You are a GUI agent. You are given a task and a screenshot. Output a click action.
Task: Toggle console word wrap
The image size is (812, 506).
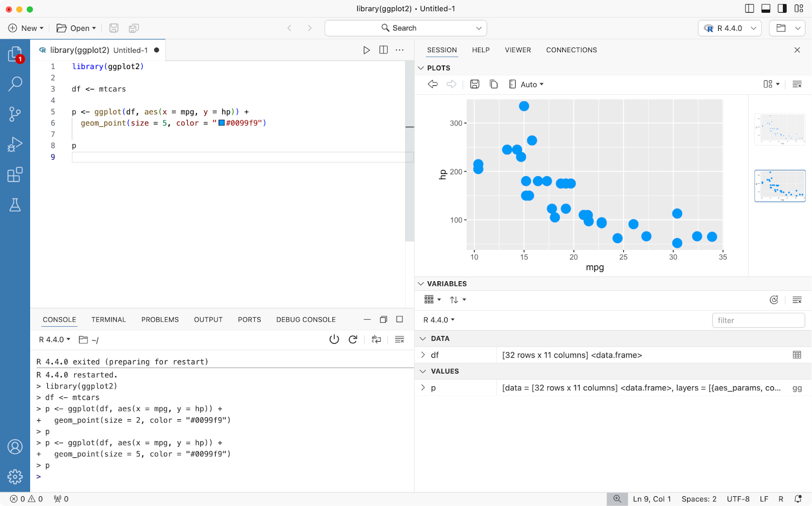coord(376,340)
